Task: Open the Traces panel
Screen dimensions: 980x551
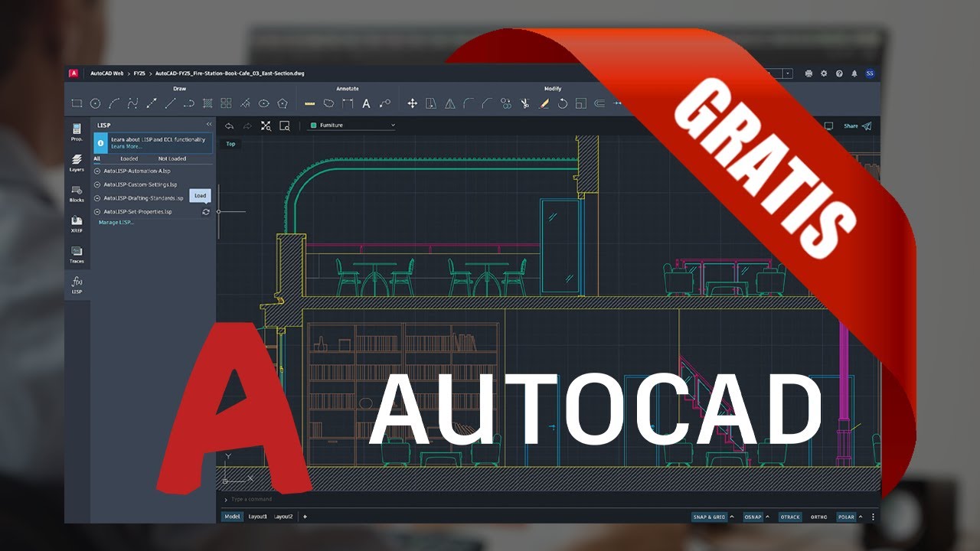Action: (x=77, y=254)
